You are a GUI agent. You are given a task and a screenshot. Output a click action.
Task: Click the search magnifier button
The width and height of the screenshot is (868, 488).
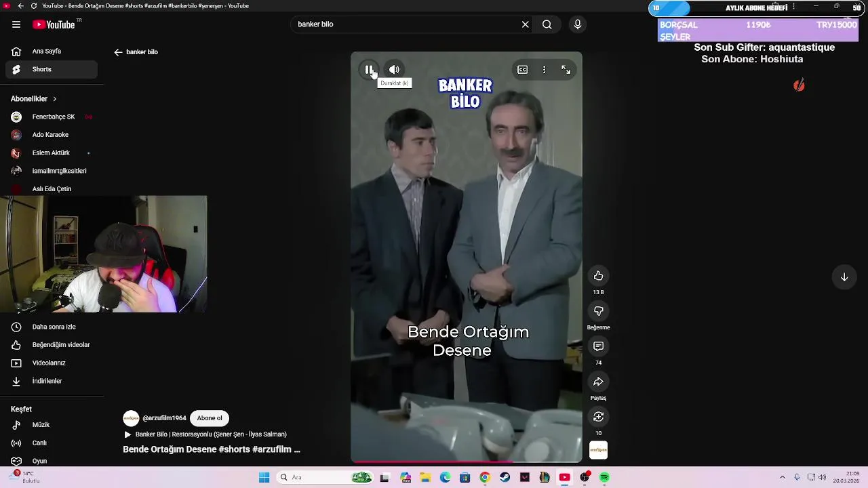point(547,24)
